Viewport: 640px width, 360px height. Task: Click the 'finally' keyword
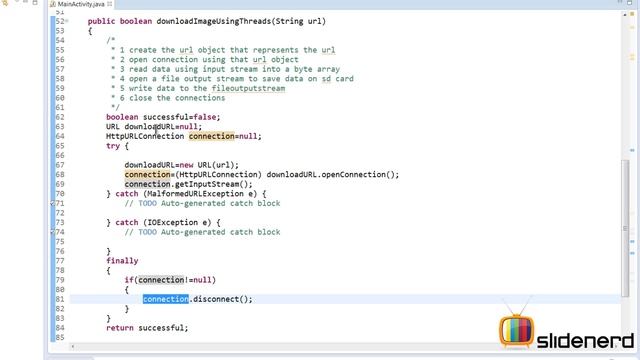(122, 261)
